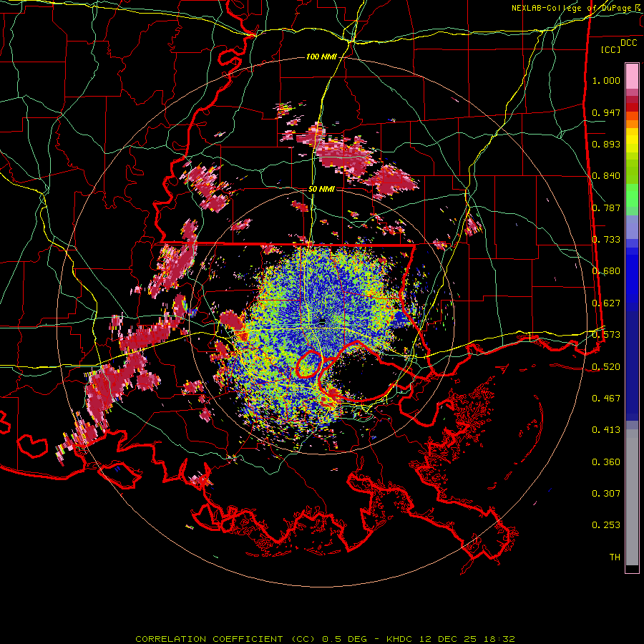Screen dimensions: 644x644
Task: Click the 0.840 color scale value
Action: click(x=606, y=176)
